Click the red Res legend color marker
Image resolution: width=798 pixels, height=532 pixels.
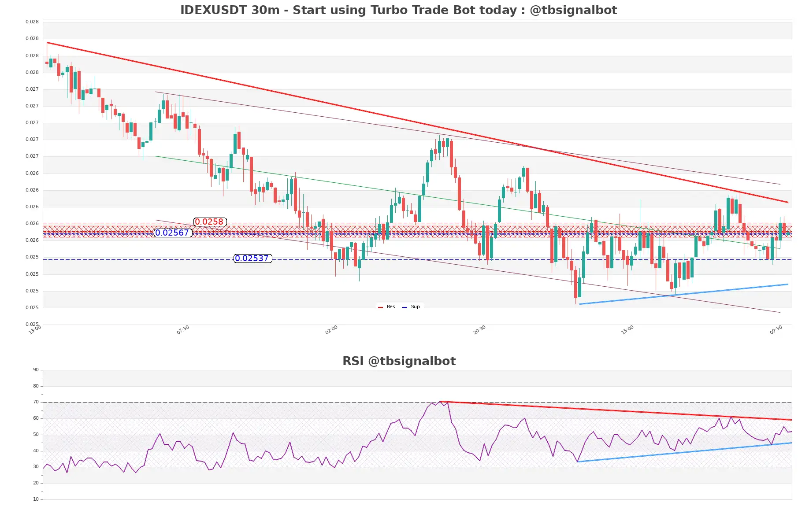pos(380,307)
